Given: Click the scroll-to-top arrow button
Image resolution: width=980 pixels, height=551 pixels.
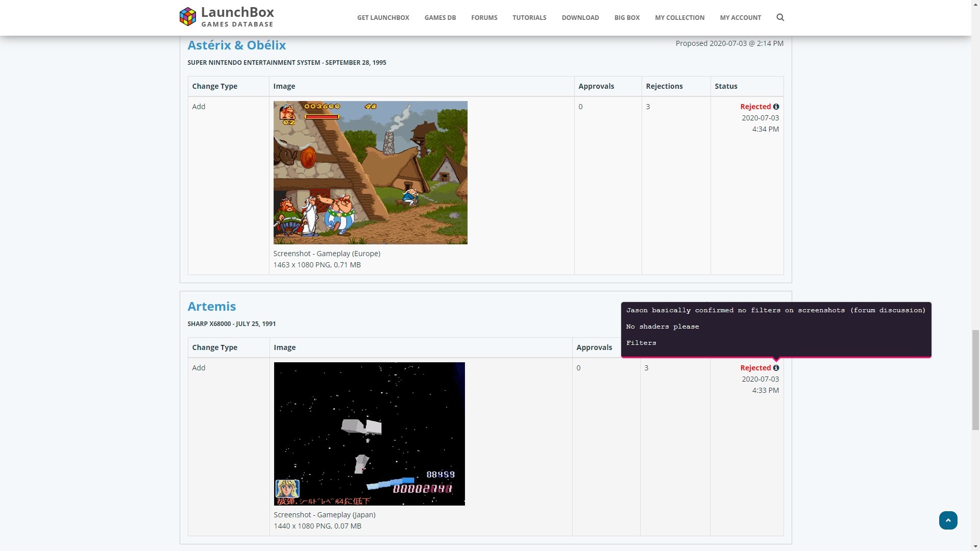Looking at the screenshot, I should tap(948, 520).
